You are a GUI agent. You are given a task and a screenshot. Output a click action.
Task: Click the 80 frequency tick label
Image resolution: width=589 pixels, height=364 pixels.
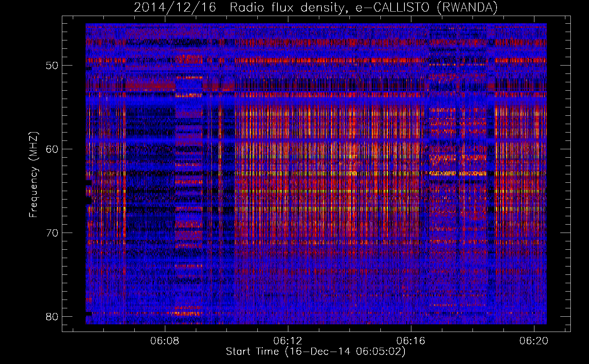(x=52, y=316)
